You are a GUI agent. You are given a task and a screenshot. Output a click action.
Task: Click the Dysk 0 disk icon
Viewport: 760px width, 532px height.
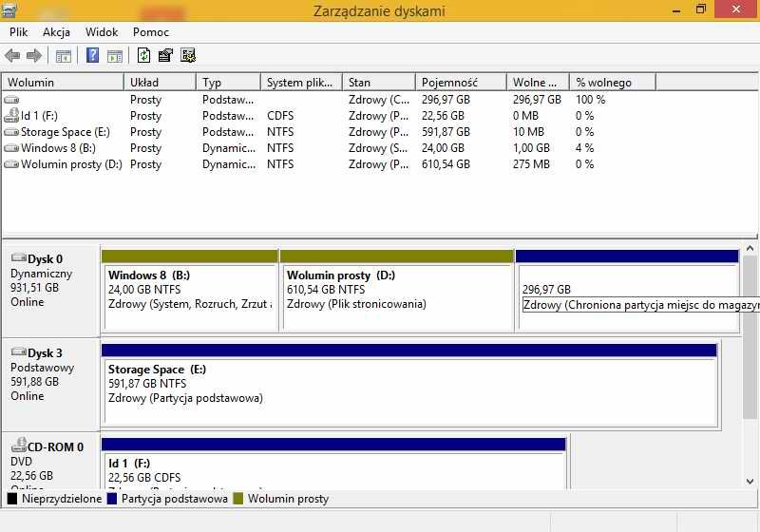click(18, 257)
